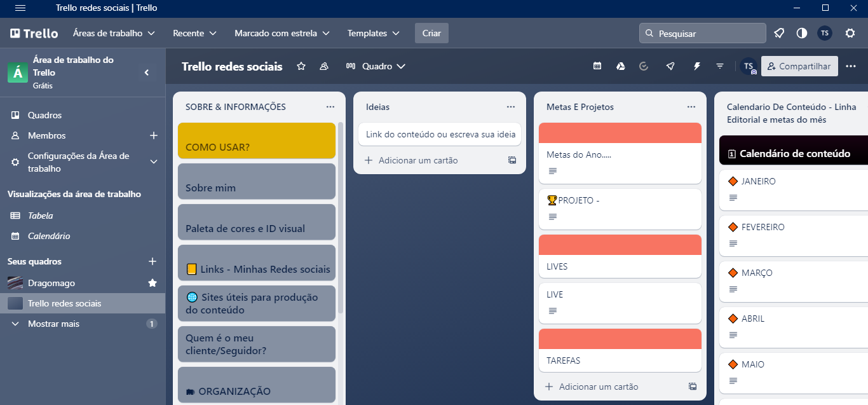Viewport: 868px width, 405px height.
Task: Expand the Recente menu
Action: pos(194,33)
